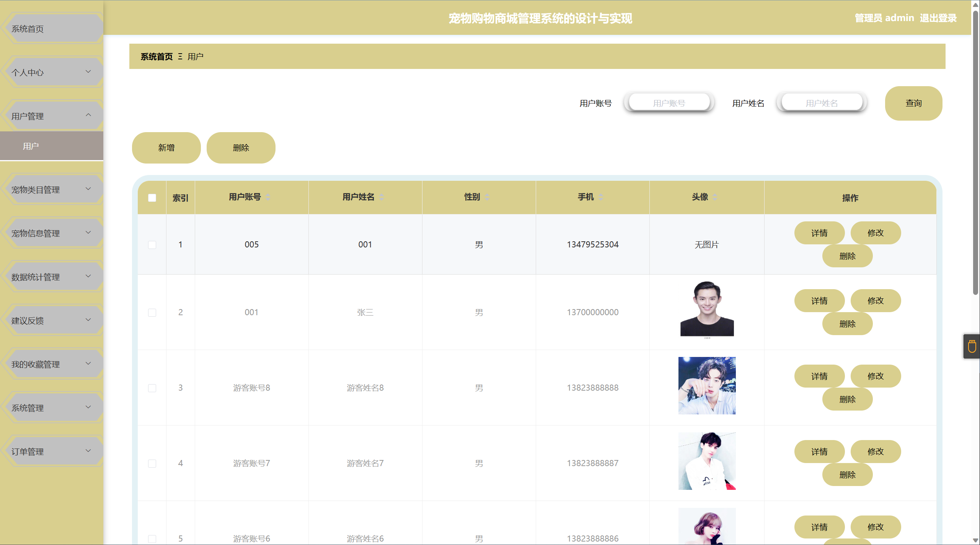Viewport: 980px width, 545px height.
Task: Check the row 5 checkbox for 游客账号6
Action: click(152, 539)
